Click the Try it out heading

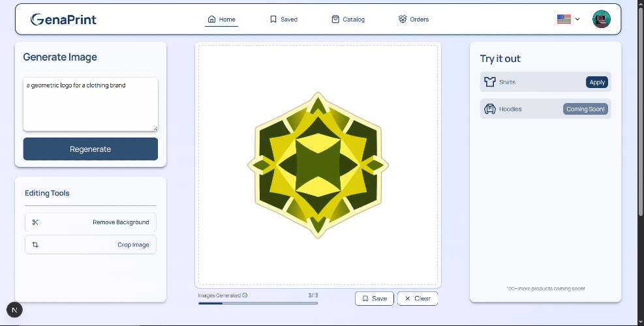coord(500,59)
